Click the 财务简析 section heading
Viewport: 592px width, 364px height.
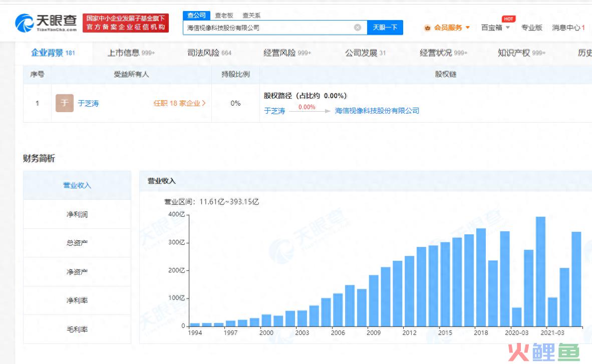coord(39,158)
